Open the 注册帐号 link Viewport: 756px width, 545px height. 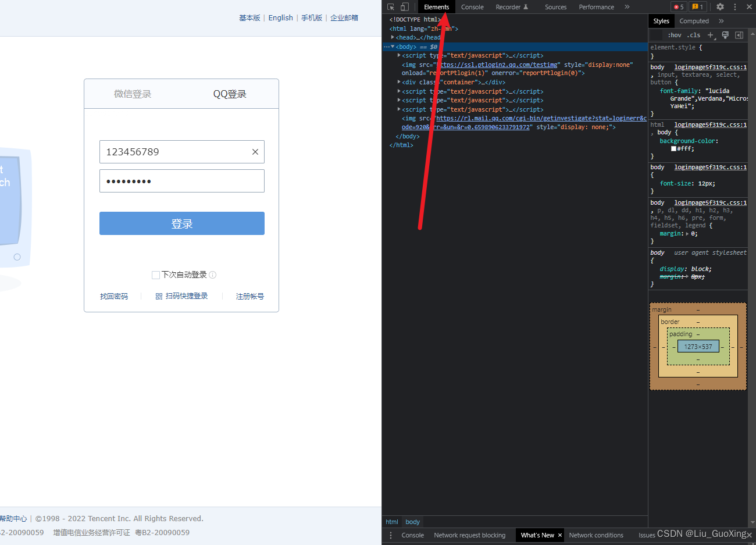[250, 296]
